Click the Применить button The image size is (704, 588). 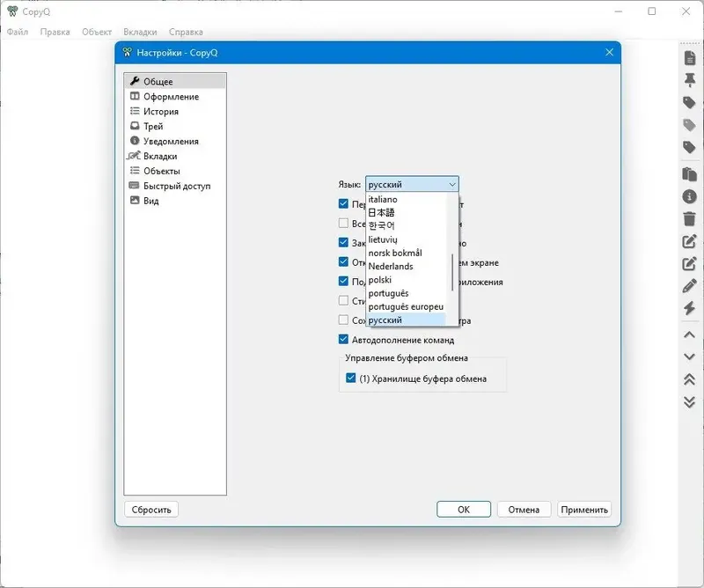pos(584,510)
